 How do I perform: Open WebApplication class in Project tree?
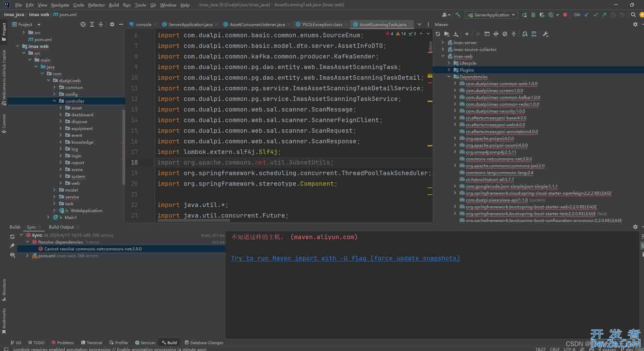coord(86,210)
